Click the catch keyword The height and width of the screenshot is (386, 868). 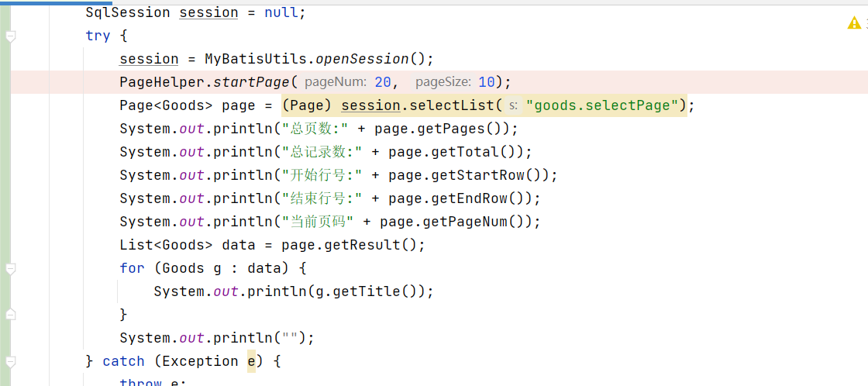(x=123, y=362)
